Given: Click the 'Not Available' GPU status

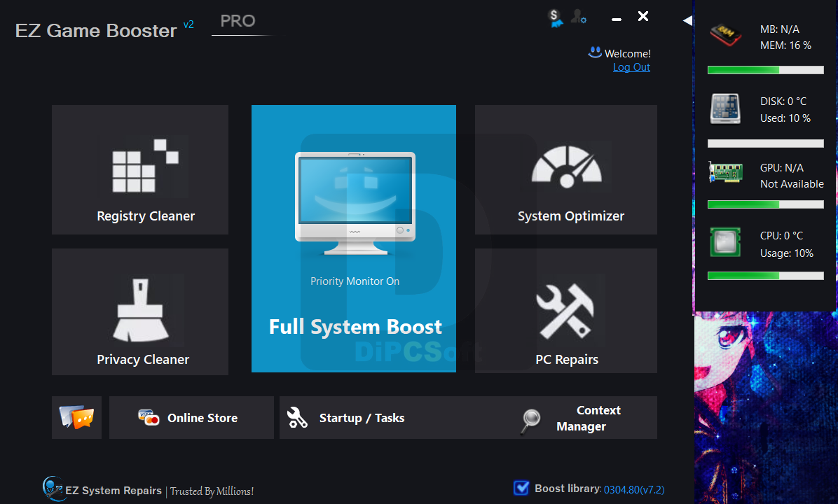Looking at the screenshot, I should [792, 183].
